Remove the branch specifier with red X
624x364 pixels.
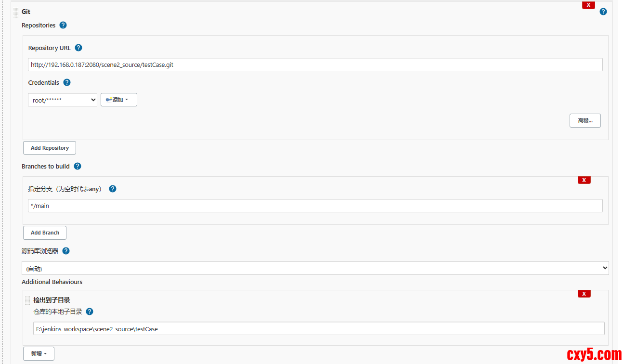[584, 180]
